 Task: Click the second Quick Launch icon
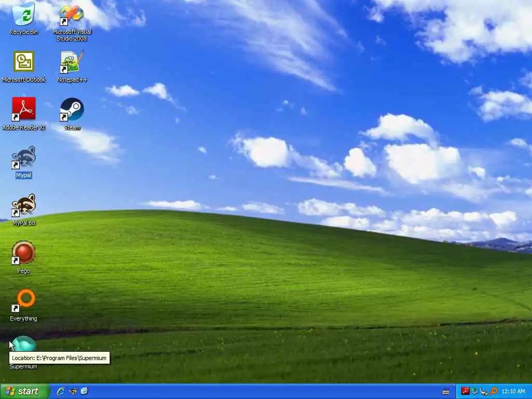pyautogui.click(x=73, y=392)
